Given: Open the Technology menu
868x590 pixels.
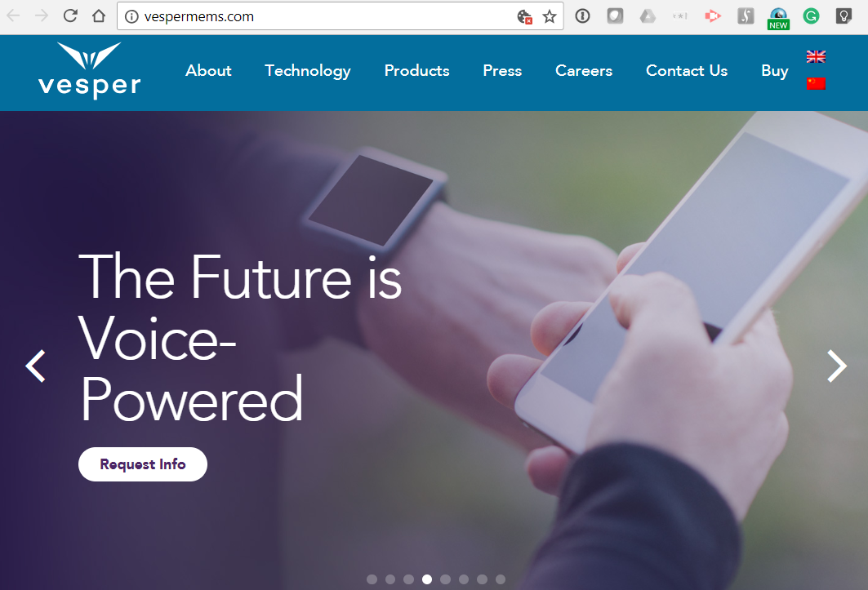Looking at the screenshot, I should (x=308, y=71).
